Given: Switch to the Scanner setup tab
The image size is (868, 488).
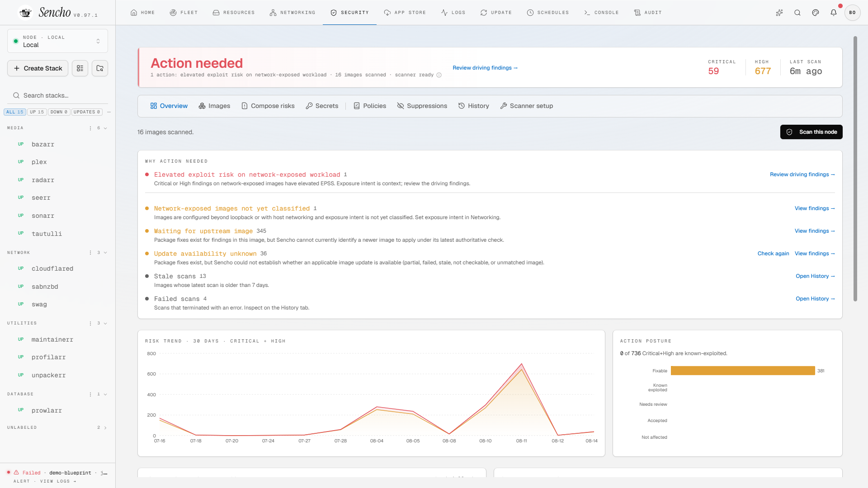Looking at the screenshot, I should point(527,106).
